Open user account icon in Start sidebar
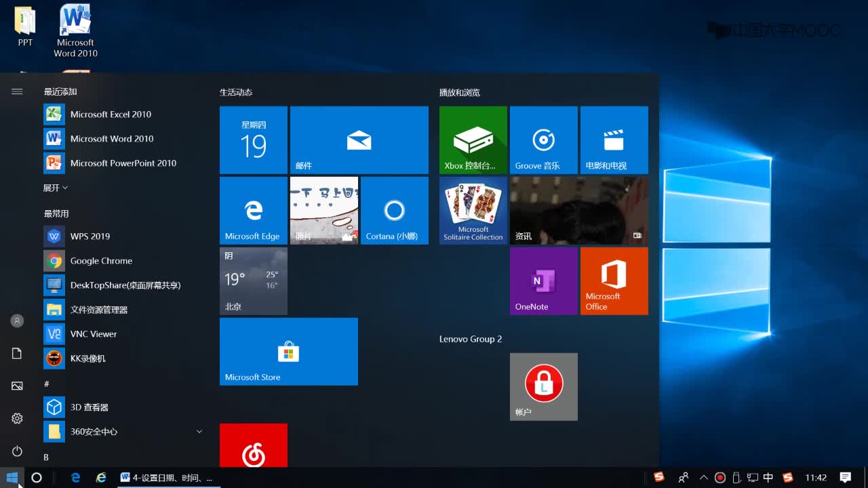Image resolution: width=868 pixels, height=488 pixels. (17, 321)
